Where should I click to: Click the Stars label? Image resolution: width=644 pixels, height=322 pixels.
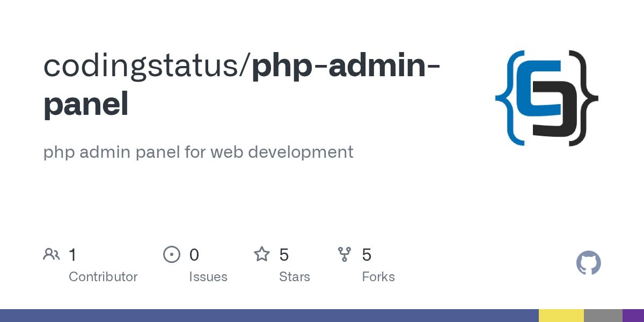pos(294,277)
